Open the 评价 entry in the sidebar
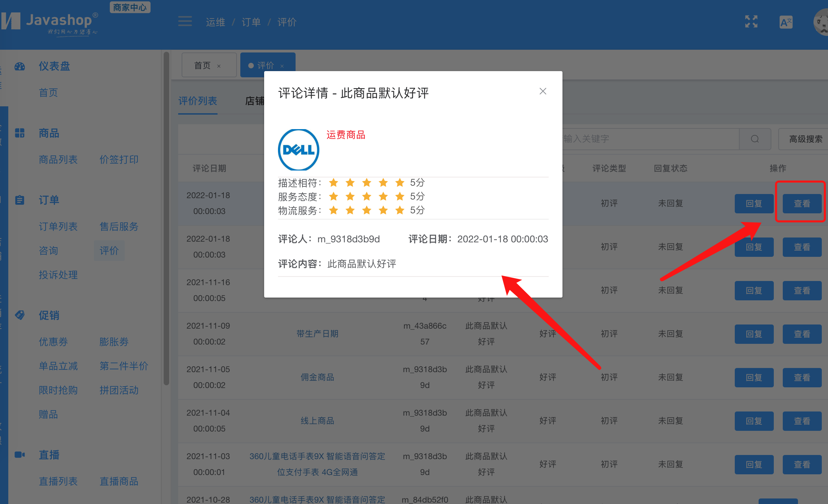Screen dimensions: 828x504 [x=109, y=251]
